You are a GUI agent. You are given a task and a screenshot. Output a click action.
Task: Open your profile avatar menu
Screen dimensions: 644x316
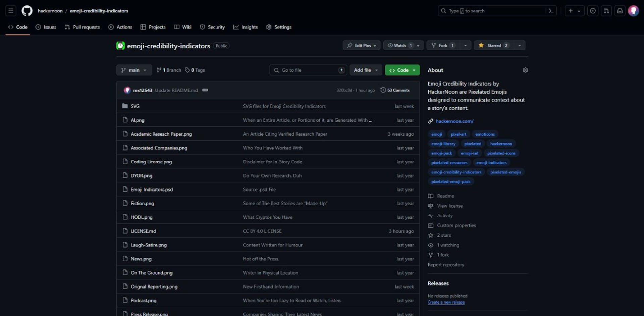point(634,10)
